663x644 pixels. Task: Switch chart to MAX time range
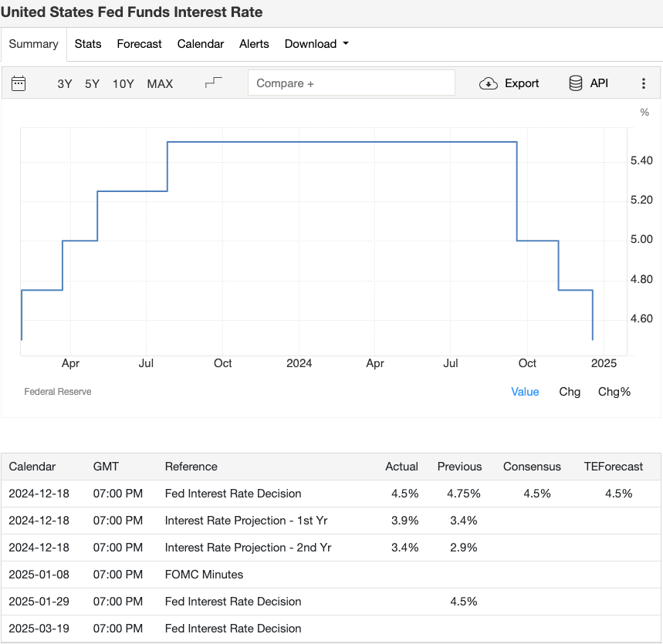click(160, 84)
